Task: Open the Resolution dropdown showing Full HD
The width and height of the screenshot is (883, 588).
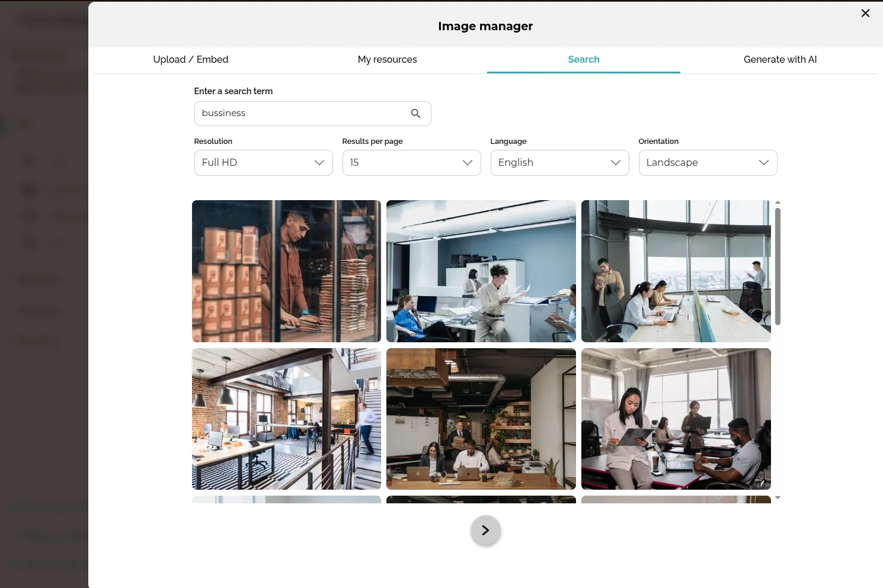Action: pyautogui.click(x=264, y=163)
